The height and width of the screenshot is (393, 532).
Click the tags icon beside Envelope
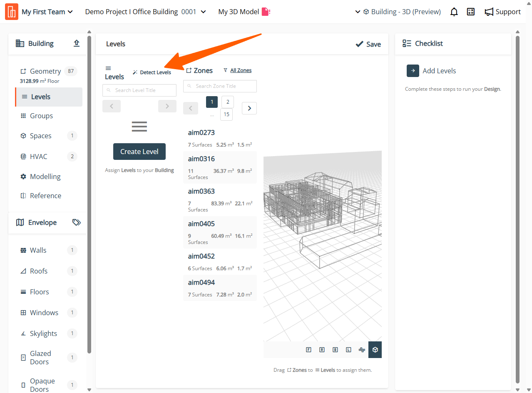[77, 222]
